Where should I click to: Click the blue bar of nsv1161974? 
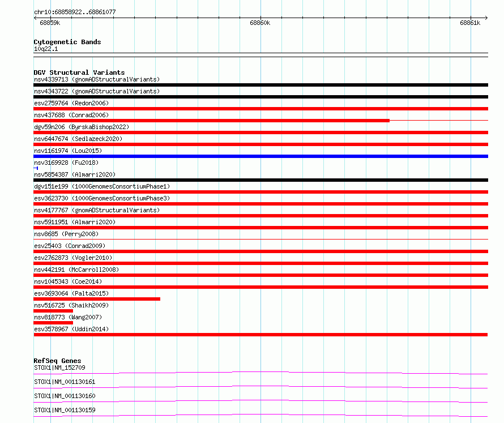(x=260, y=156)
